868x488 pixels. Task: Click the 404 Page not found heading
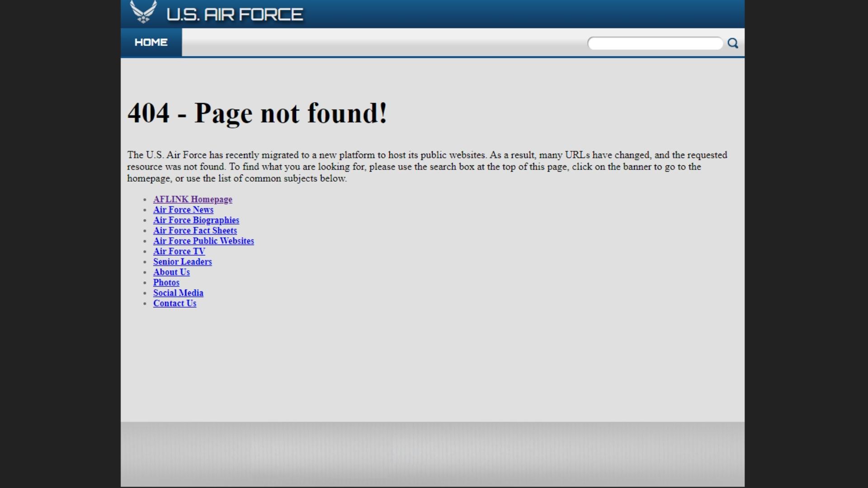[257, 113]
